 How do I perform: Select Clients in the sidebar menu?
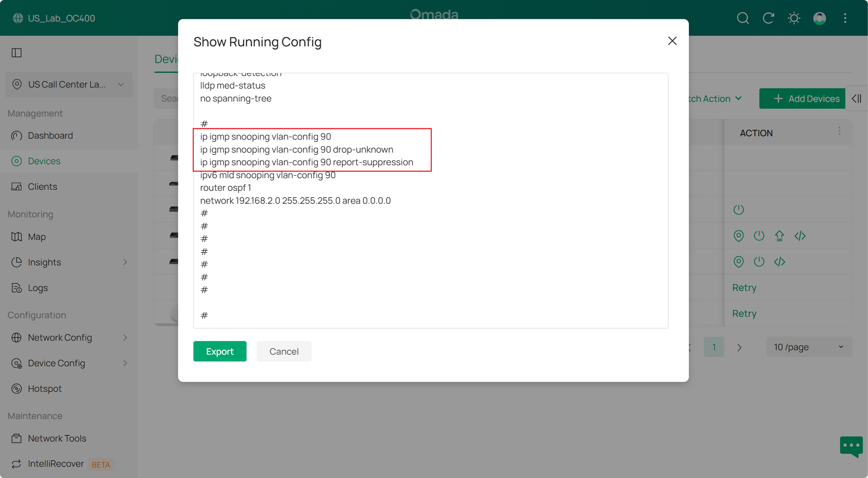point(43,186)
